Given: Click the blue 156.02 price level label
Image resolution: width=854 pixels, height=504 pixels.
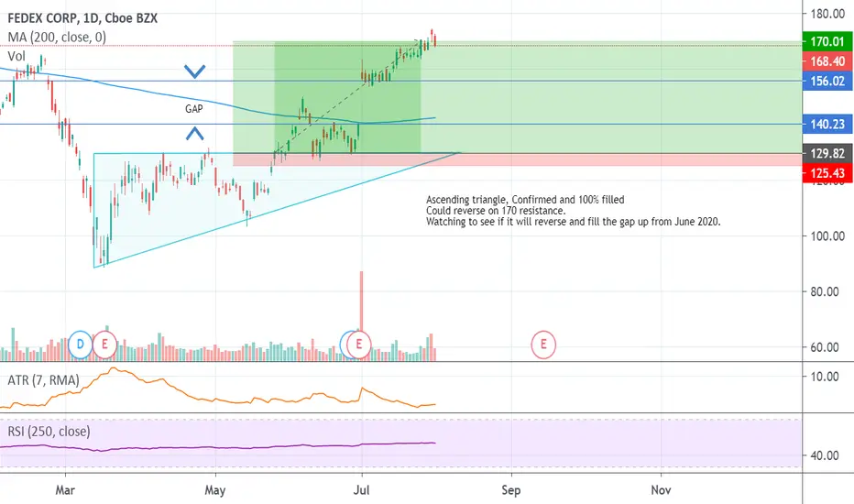Looking at the screenshot, I should coord(827,82).
